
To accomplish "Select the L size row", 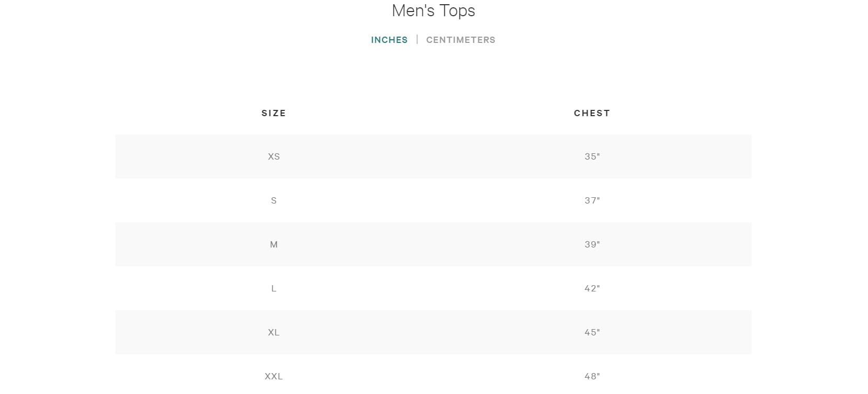I will (x=433, y=288).
